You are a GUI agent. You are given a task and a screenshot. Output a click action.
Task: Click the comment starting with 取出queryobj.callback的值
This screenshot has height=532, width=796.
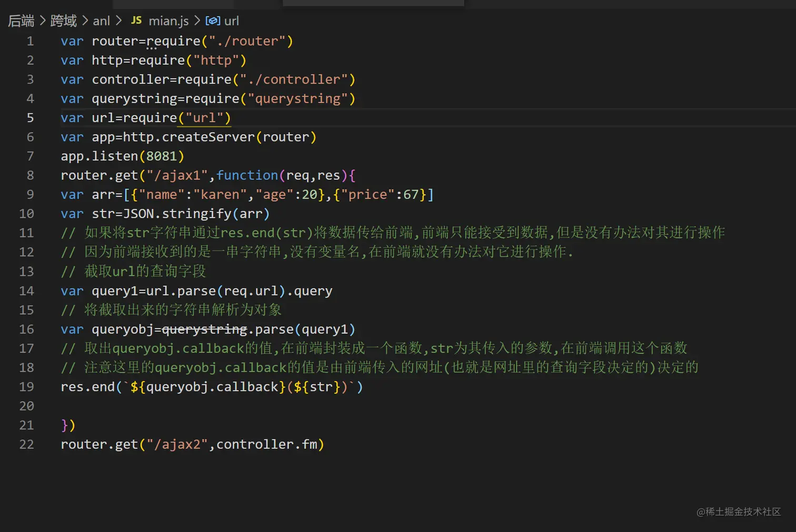[374, 348]
